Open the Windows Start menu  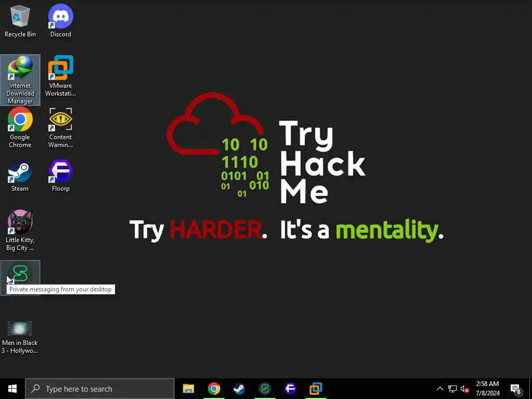point(12,389)
